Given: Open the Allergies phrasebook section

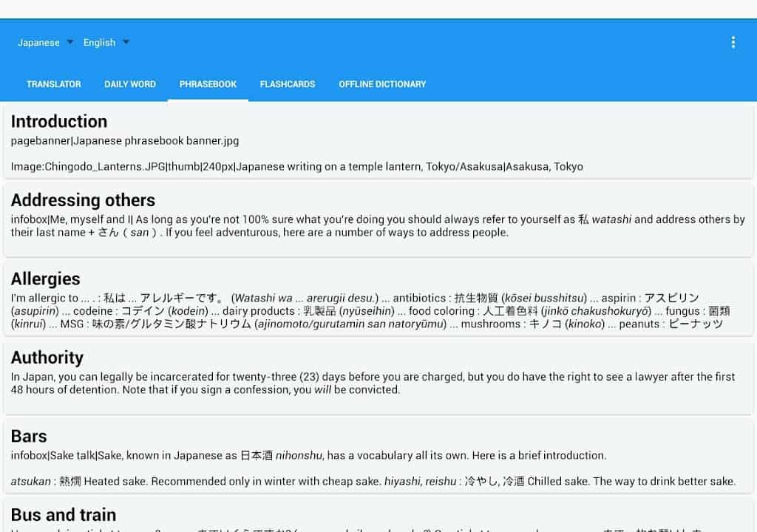Looking at the screenshot, I should 378,299.
